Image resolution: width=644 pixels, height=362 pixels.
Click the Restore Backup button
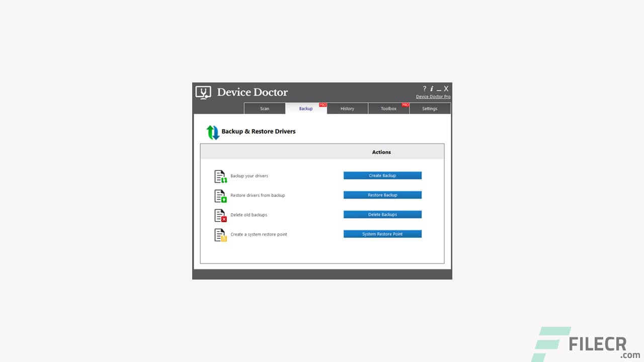pyautogui.click(x=382, y=195)
